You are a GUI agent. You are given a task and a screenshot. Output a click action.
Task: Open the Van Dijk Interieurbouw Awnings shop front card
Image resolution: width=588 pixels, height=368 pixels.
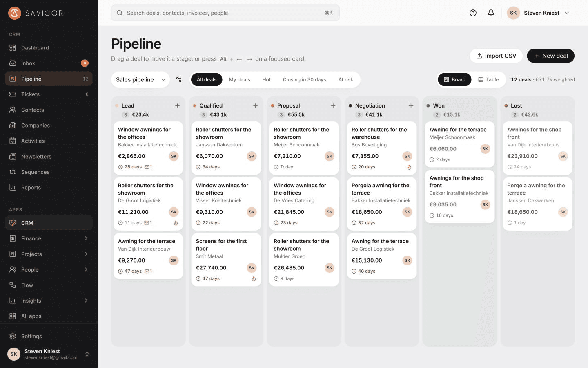(x=537, y=148)
